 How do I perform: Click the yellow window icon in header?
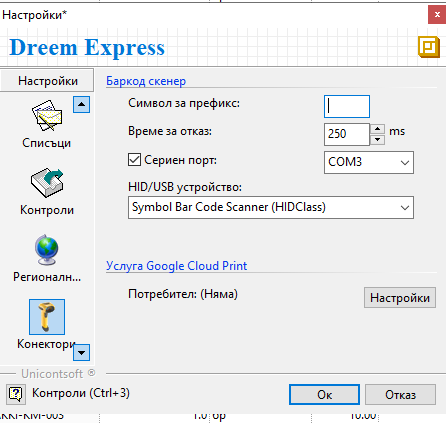[429, 47]
